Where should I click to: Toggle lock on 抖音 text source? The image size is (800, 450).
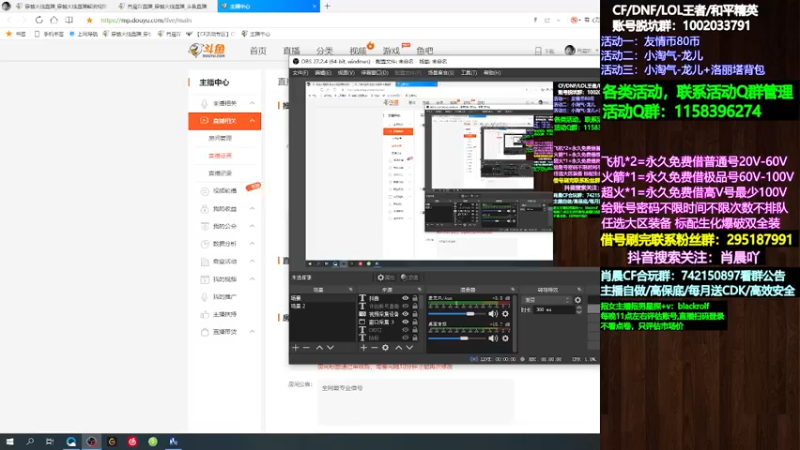[x=415, y=298]
